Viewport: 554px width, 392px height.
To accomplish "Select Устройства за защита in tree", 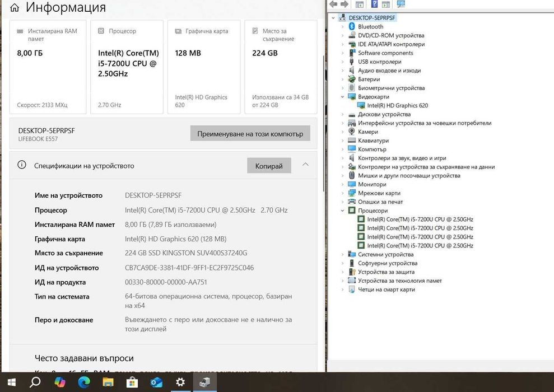I will coord(386,272).
